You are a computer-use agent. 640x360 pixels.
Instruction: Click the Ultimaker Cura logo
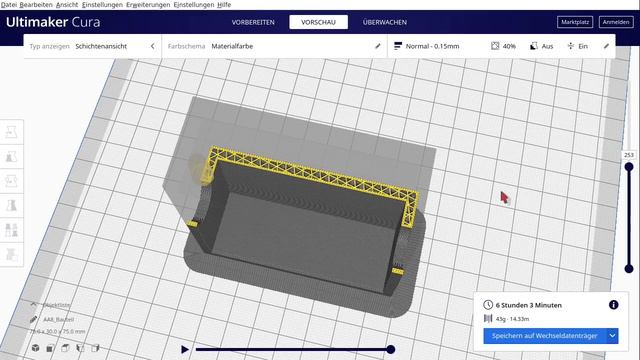click(x=53, y=22)
